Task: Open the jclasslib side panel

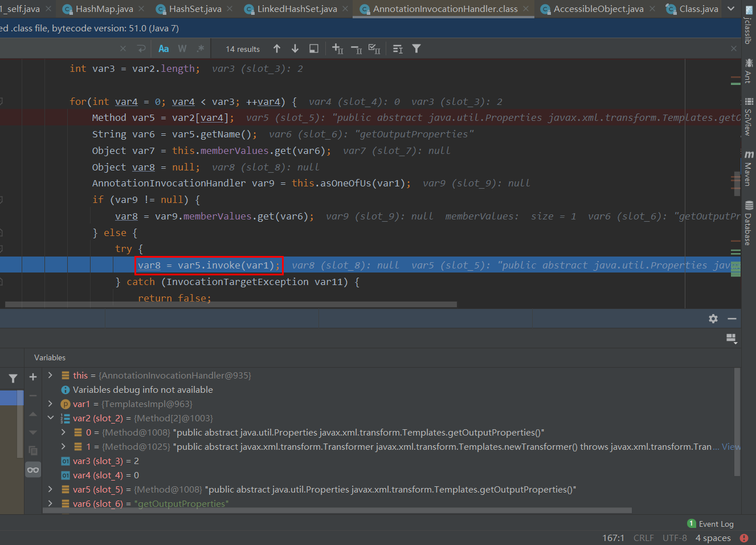Action: point(749,24)
